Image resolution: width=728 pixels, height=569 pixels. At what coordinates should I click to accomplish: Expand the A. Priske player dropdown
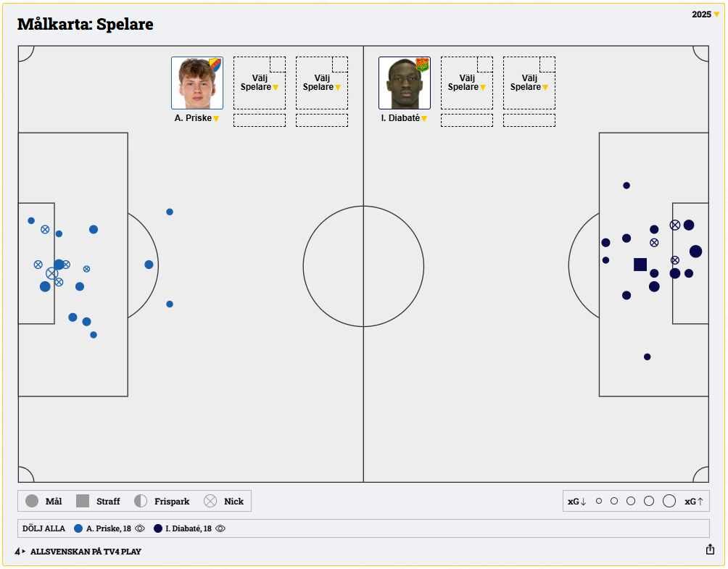coord(215,118)
